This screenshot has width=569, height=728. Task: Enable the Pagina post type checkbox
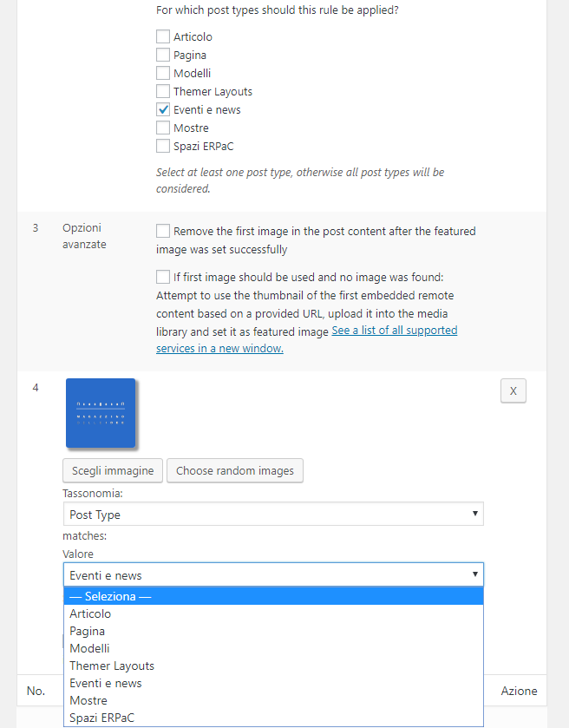[x=163, y=55]
